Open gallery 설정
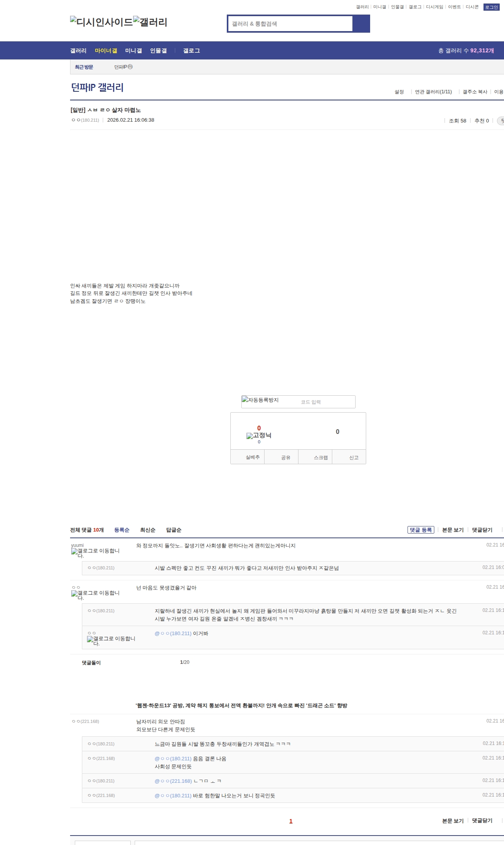 coord(399,92)
